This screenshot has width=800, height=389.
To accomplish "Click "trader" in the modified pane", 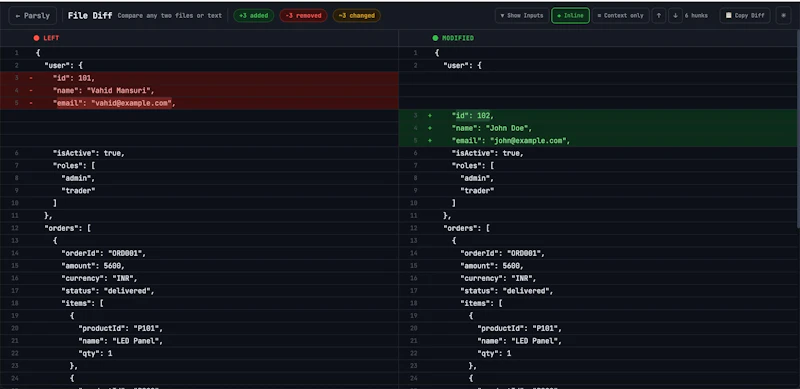I will [x=478, y=191].
